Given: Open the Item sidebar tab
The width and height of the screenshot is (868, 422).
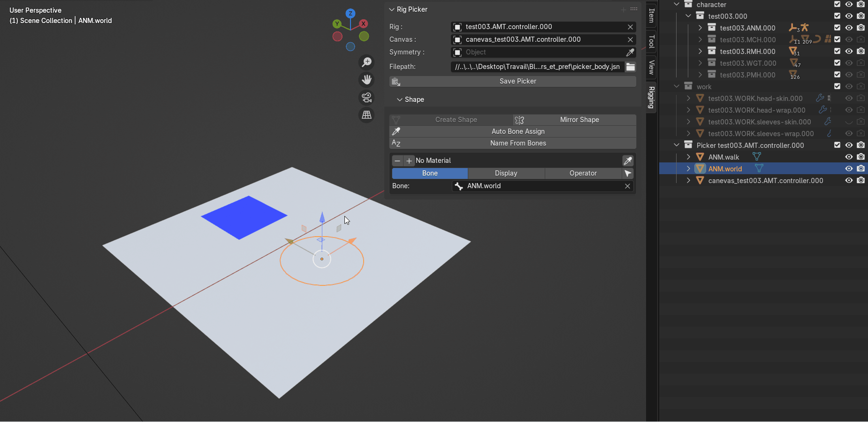Looking at the screenshot, I should [x=651, y=15].
